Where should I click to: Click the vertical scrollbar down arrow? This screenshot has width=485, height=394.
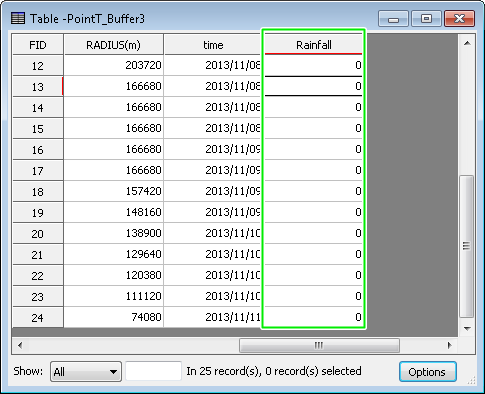pos(467,328)
